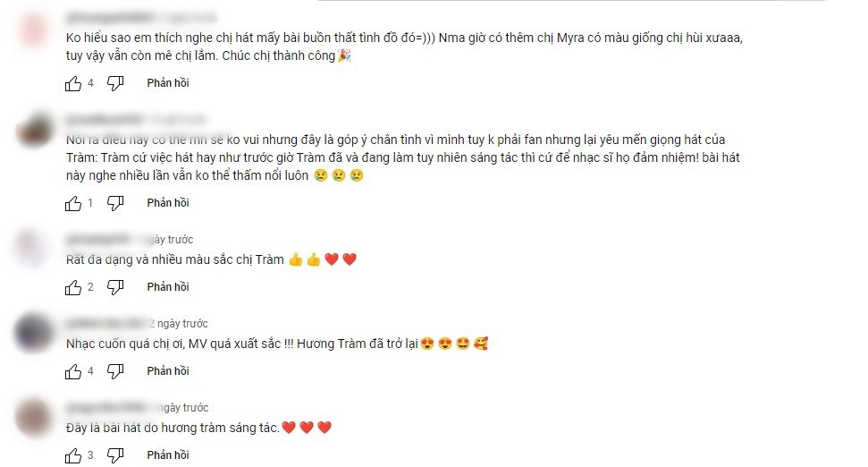This screenshot has width=868, height=467.
Task: Dislike the comment about góp ý chân tình
Action: coord(115,203)
